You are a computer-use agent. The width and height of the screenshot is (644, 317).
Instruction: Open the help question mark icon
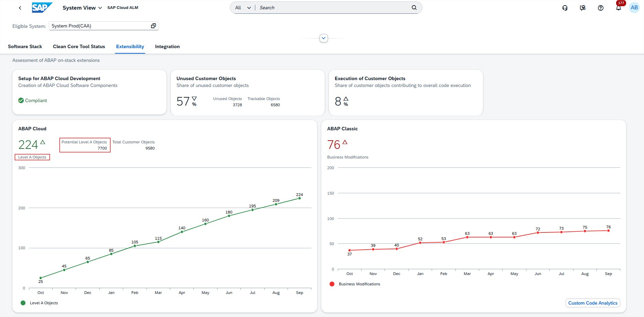click(600, 8)
